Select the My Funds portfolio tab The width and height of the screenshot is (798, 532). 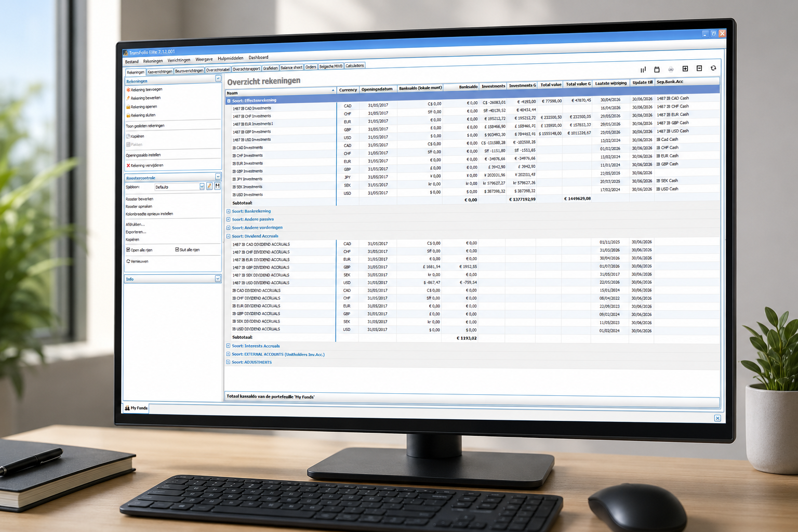(136, 408)
